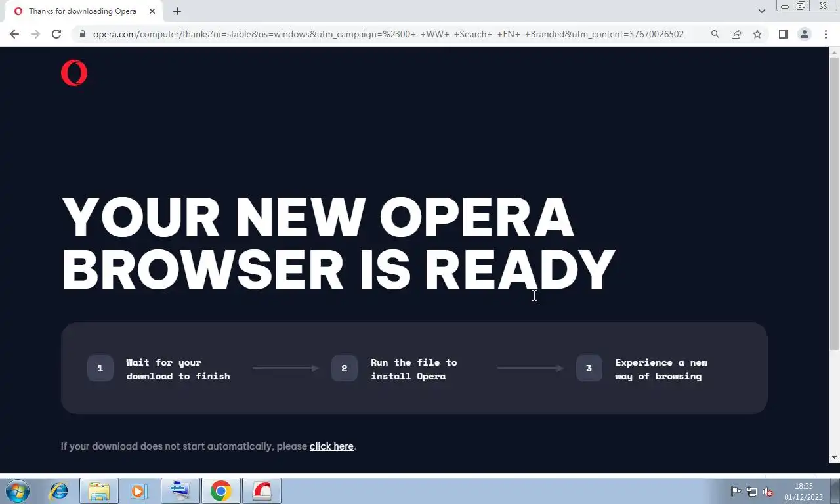Open the zoom magnifier icon in address bar
The height and width of the screenshot is (504, 840).
[x=715, y=34]
